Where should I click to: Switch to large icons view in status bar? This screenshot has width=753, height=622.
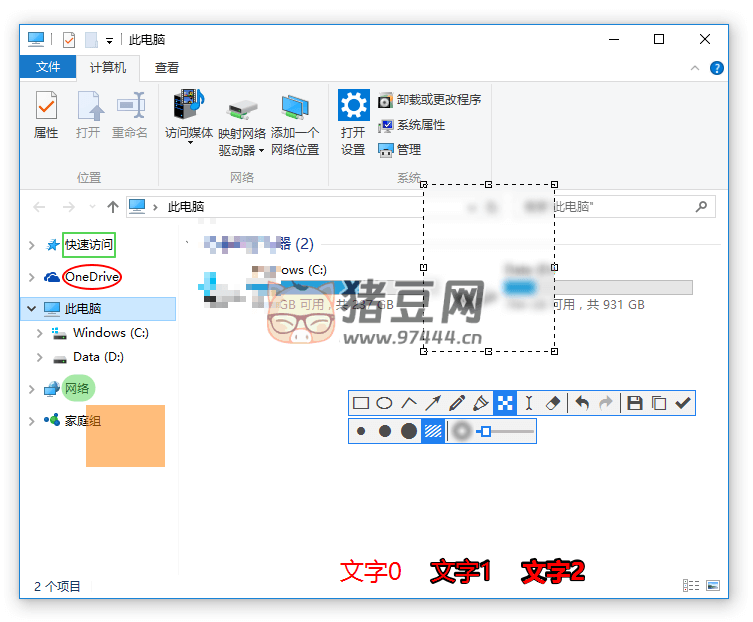[x=713, y=585]
